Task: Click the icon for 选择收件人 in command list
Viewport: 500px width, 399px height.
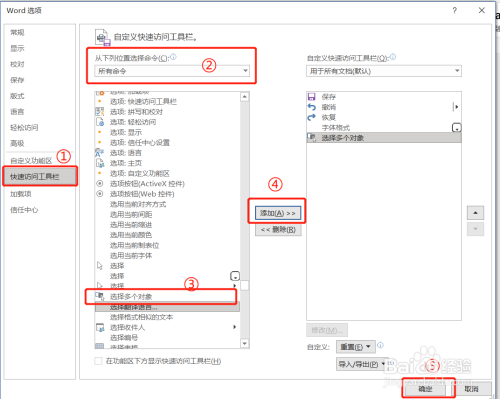Action: click(100, 327)
